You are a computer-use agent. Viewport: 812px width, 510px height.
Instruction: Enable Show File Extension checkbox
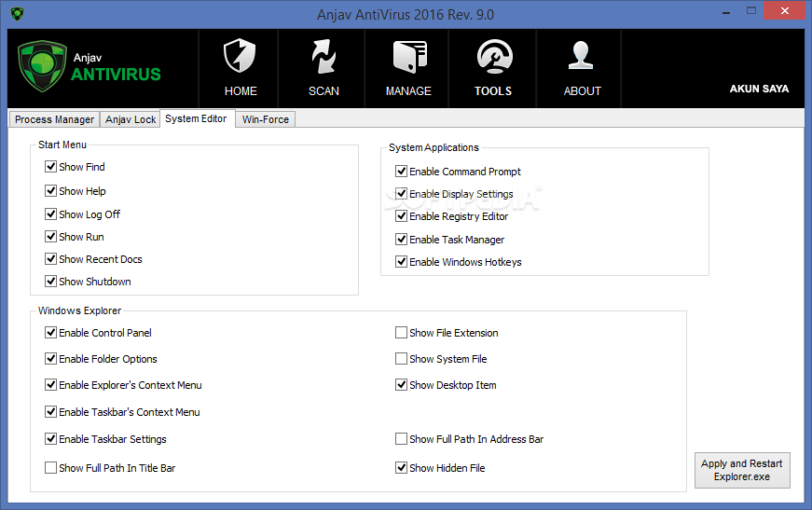tap(402, 333)
